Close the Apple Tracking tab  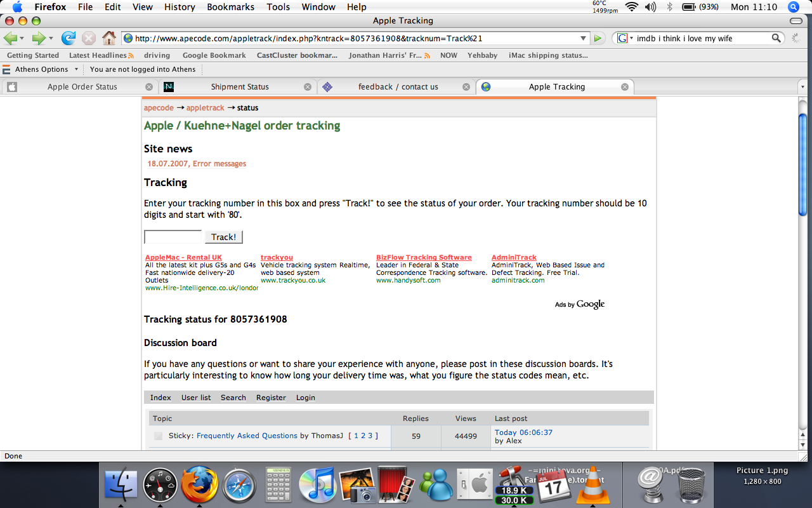tap(625, 87)
